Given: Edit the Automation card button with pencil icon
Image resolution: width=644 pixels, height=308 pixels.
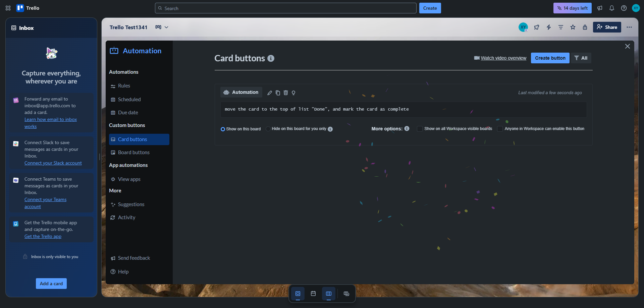Looking at the screenshot, I should [270, 93].
